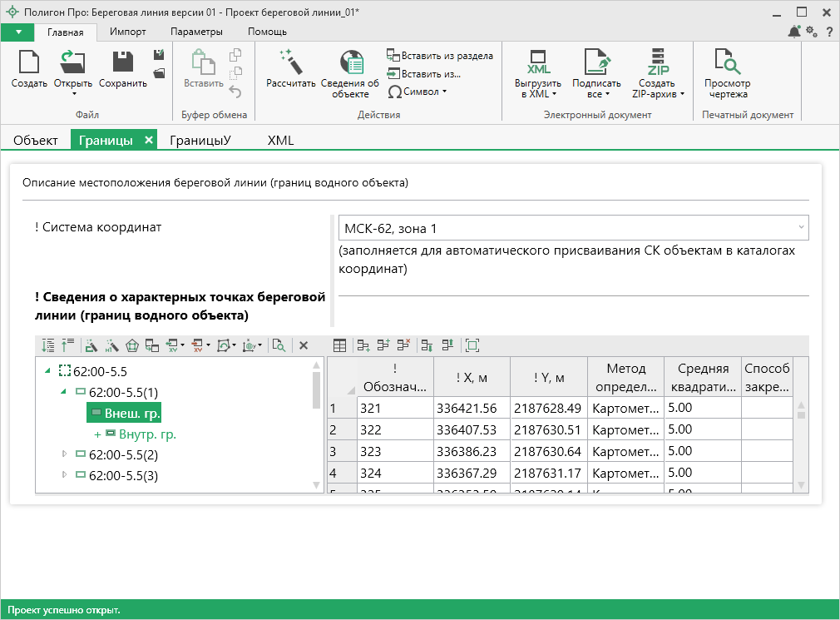
Task: Click the table view icon above grid
Action: point(339,345)
